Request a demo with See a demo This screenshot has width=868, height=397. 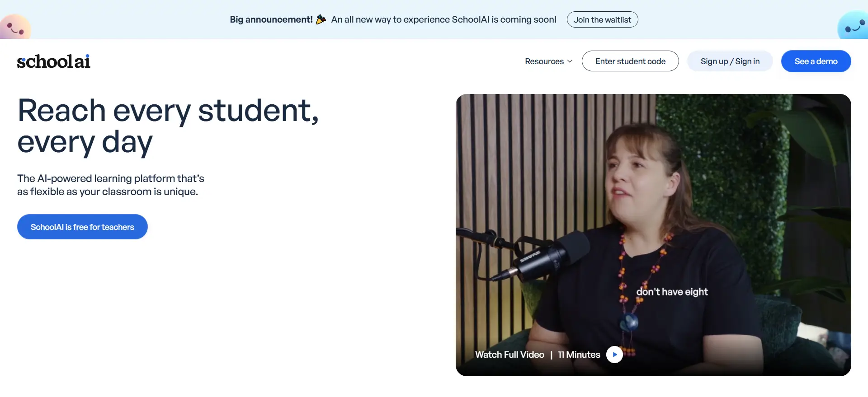tap(816, 61)
